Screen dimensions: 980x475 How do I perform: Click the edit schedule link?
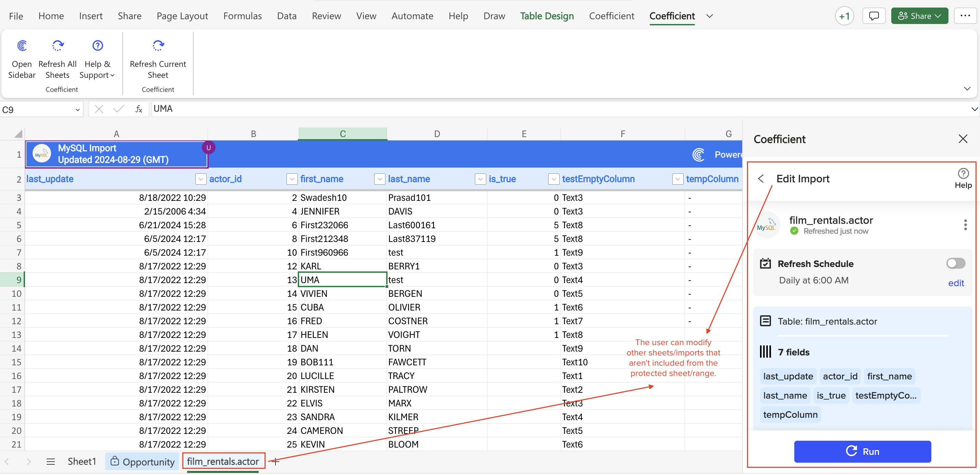[956, 283]
